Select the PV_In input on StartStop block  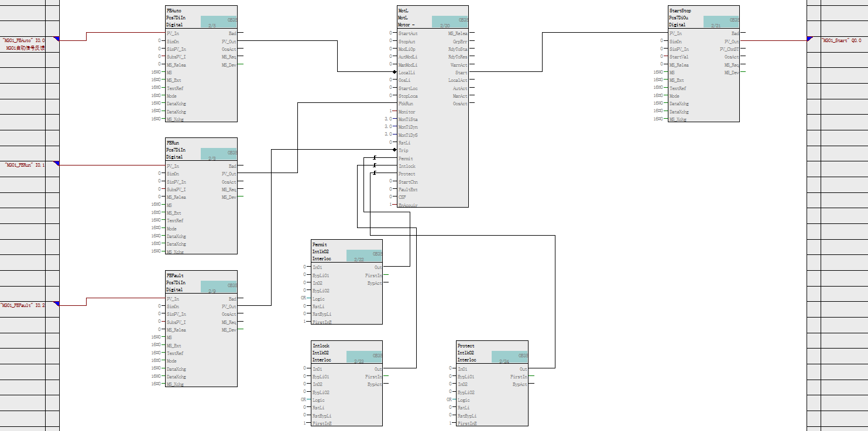(675, 33)
